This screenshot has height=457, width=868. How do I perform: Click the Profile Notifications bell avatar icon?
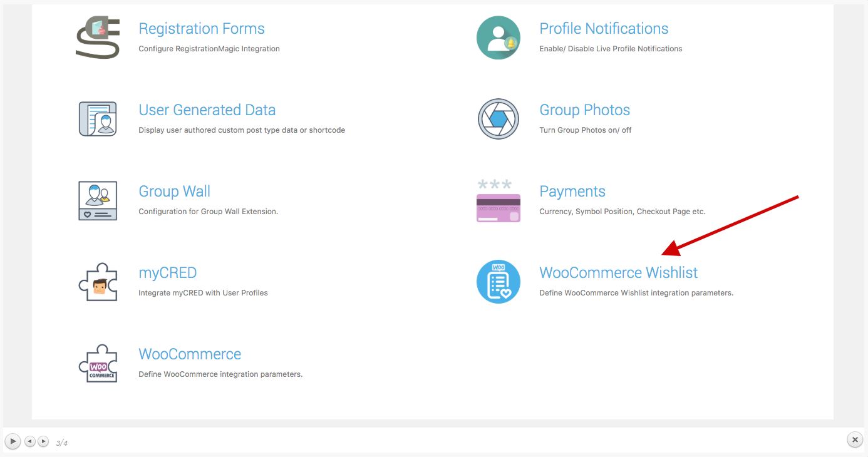pos(499,38)
